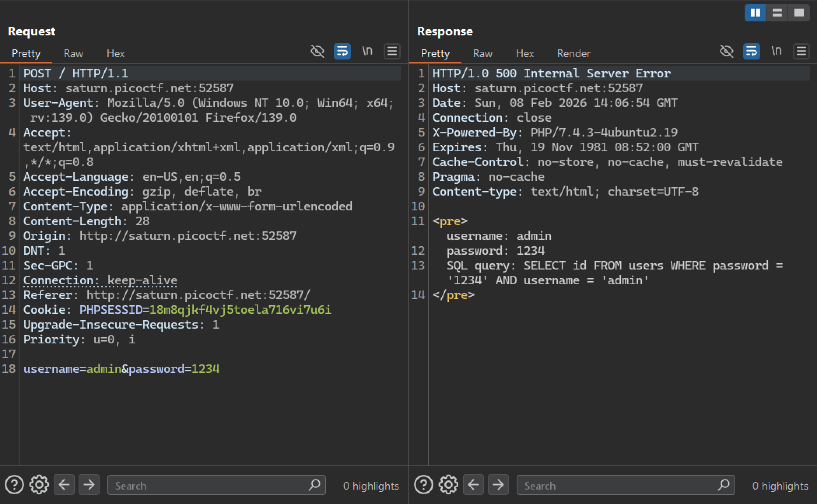This screenshot has height=504, width=817.
Task: Enable \n newline display for the Response
Action: [777, 51]
